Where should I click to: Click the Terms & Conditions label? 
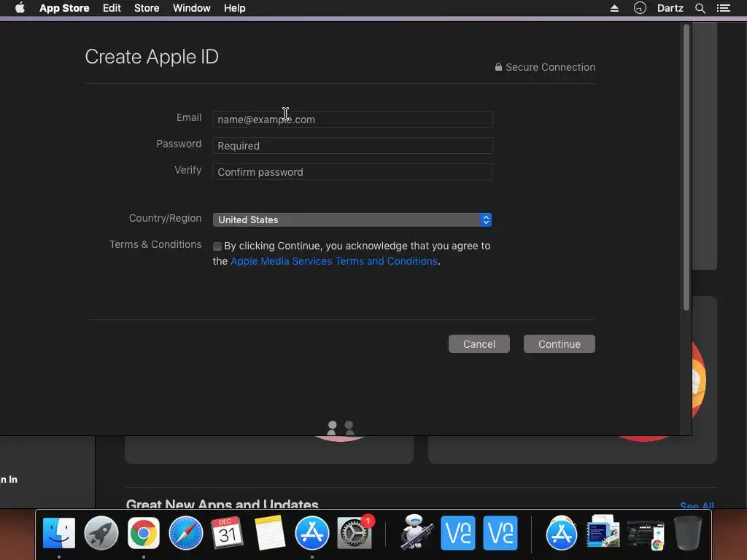click(155, 244)
